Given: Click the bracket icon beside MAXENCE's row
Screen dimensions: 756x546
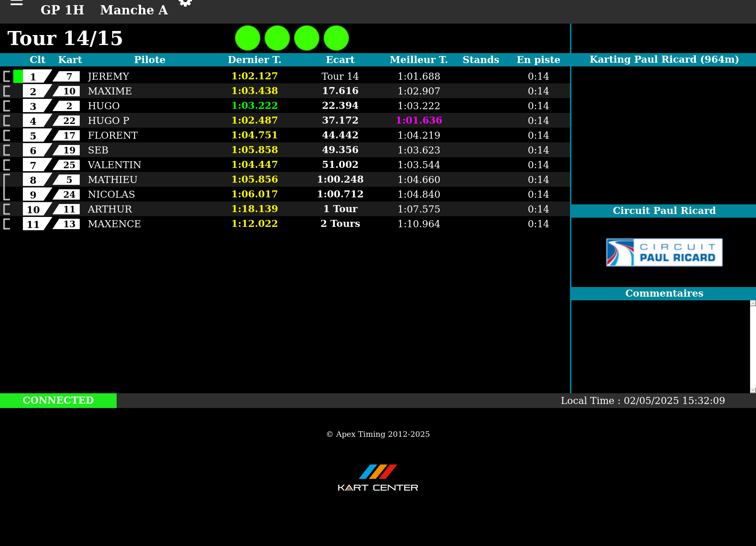Looking at the screenshot, I should click(7, 224).
